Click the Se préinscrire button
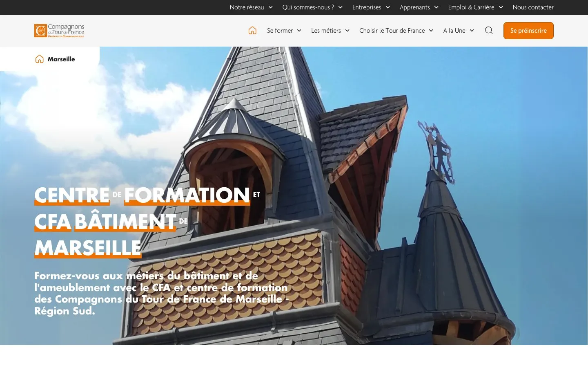 click(x=528, y=31)
